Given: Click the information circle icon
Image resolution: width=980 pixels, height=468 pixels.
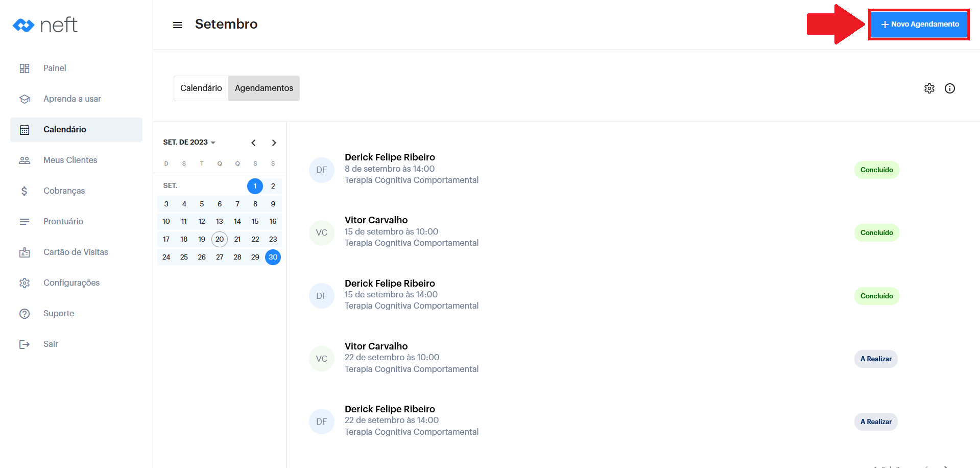Looking at the screenshot, I should [949, 88].
